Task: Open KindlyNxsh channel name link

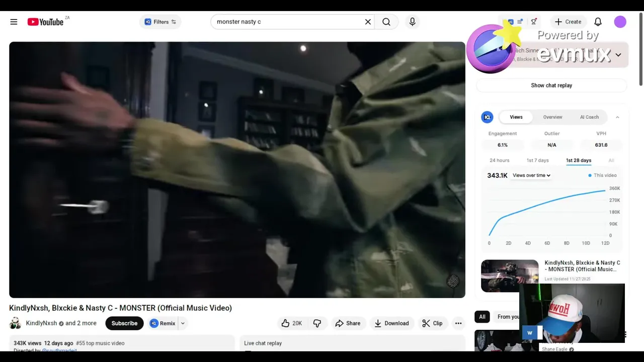Action: (x=41, y=323)
